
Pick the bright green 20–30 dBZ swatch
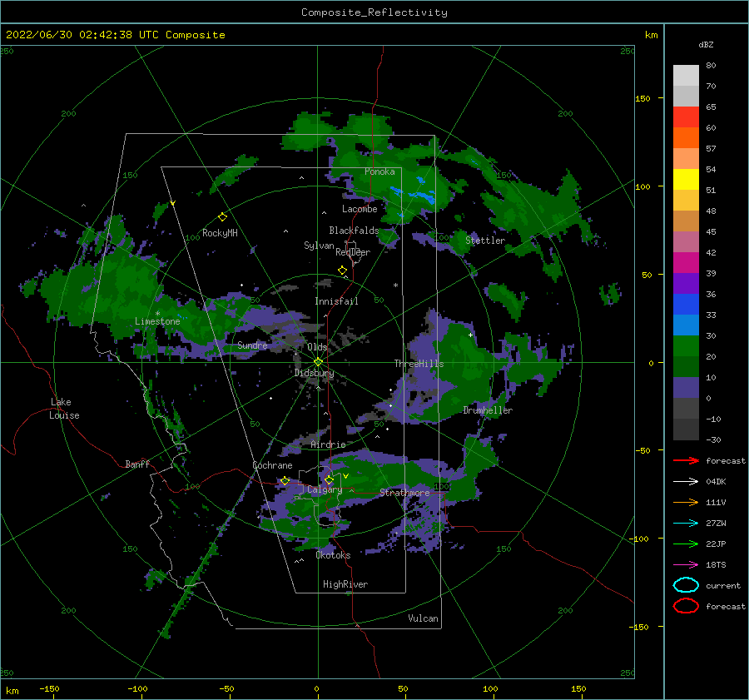[x=686, y=346]
